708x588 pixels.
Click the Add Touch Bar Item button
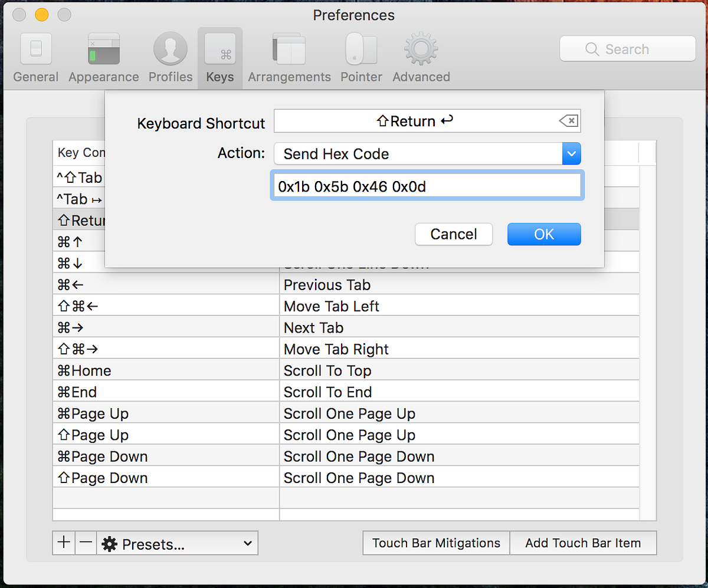(583, 543)
